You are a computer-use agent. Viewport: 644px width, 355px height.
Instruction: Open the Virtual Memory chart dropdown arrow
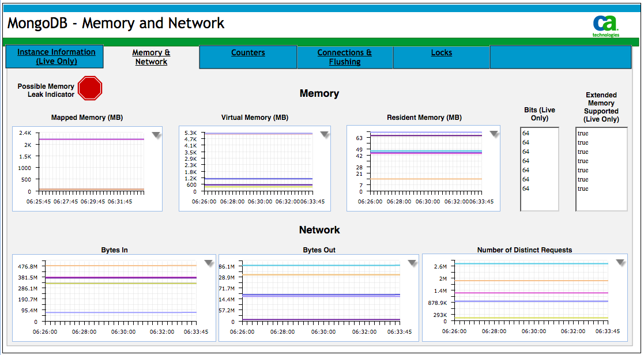325,135
